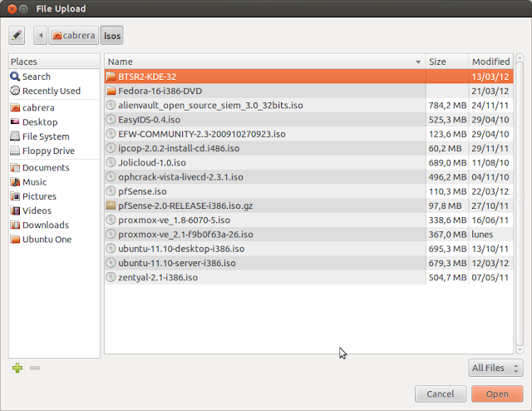Select alienvault_open_source_siem_3.0_32bits.iso
The image size is (532, 411).
click(x=308, y=106)
